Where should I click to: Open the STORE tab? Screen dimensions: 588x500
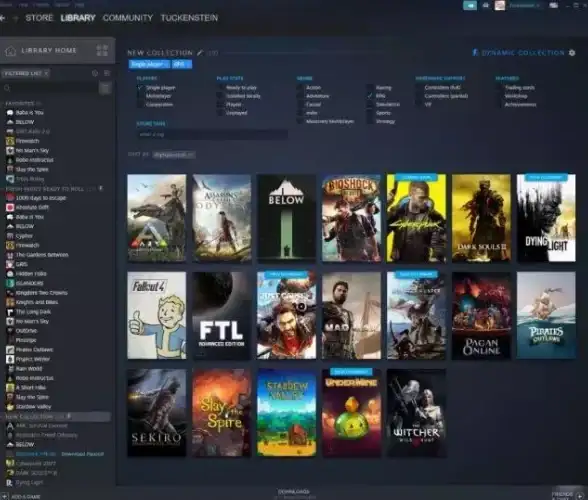tap(39, 18)
